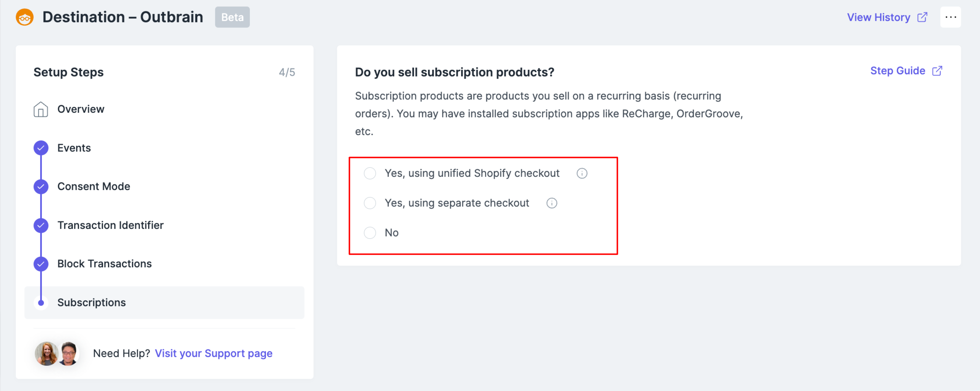Click the Events step checkmark icon
This screenshot has height=391, width=980.
41,148
